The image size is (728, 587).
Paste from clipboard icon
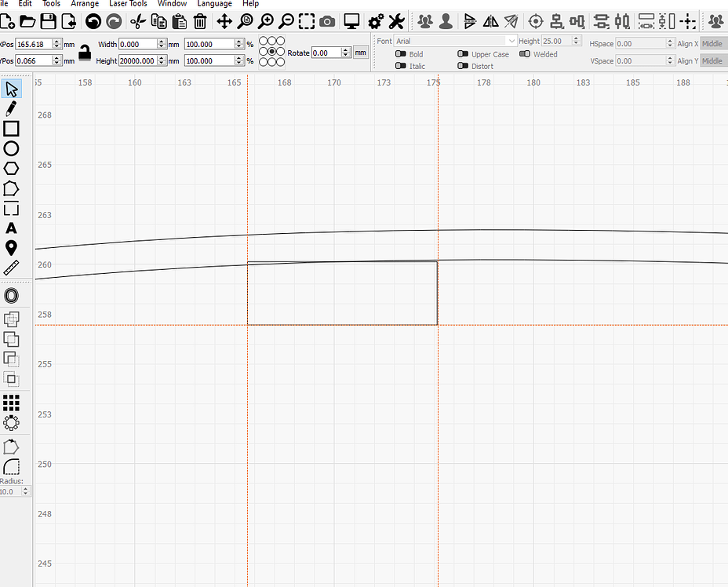pos(179,21)
